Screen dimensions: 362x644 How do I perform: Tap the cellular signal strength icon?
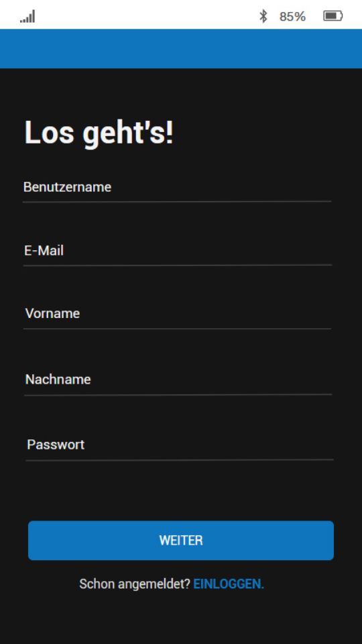click(27, 16)
